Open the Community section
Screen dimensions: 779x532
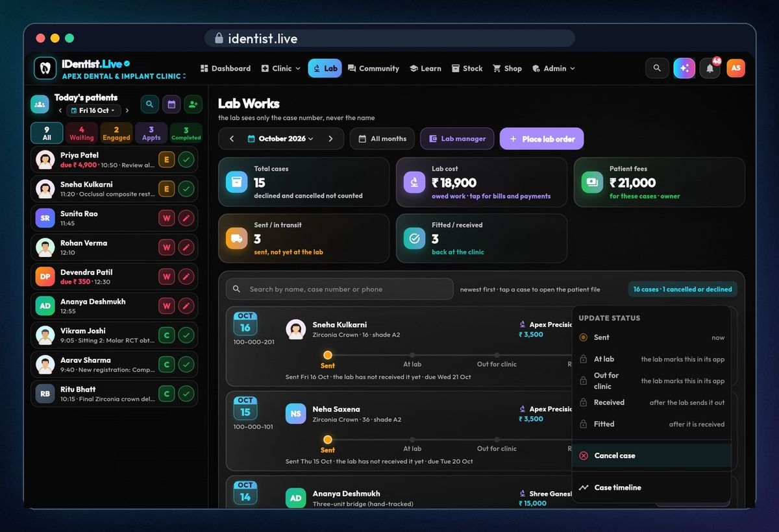coord(373,68)
